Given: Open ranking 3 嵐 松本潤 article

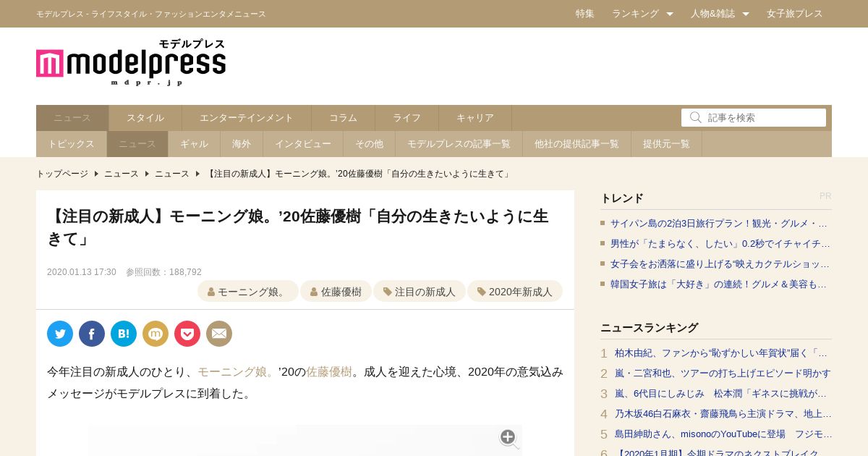Looking at the screenshot, I should pos(722,394).
